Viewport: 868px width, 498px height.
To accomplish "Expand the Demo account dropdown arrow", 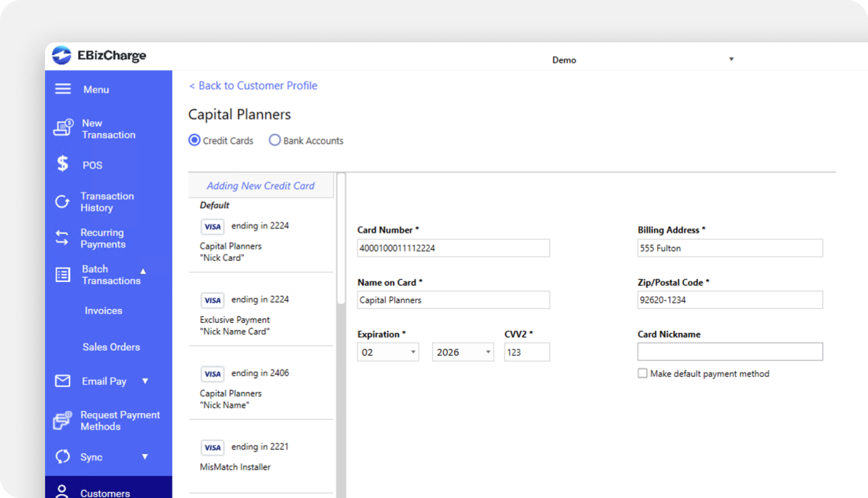I will point(731,59).
